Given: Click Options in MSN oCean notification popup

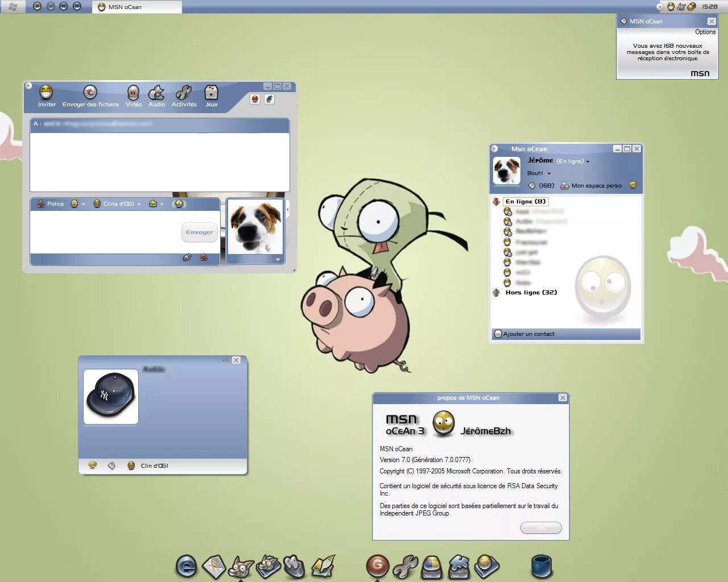Looking at the screenshot, I should (x=705, y=32).
